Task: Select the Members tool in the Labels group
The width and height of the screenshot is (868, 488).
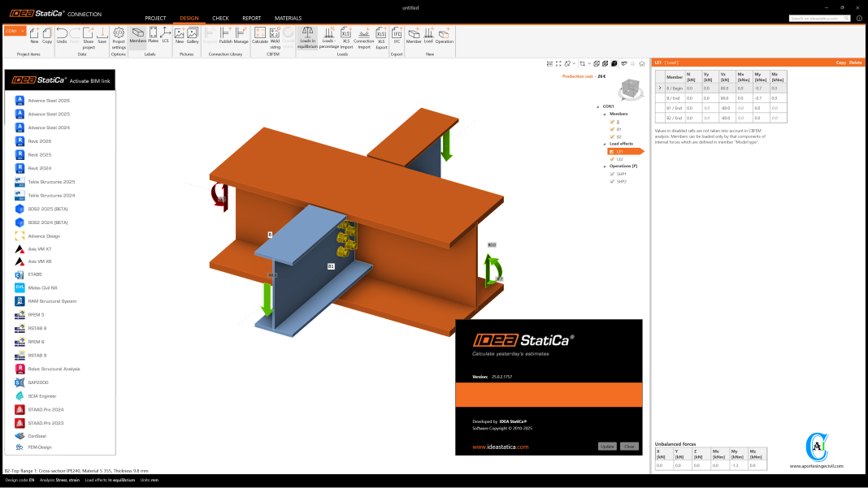Action: 137,34
